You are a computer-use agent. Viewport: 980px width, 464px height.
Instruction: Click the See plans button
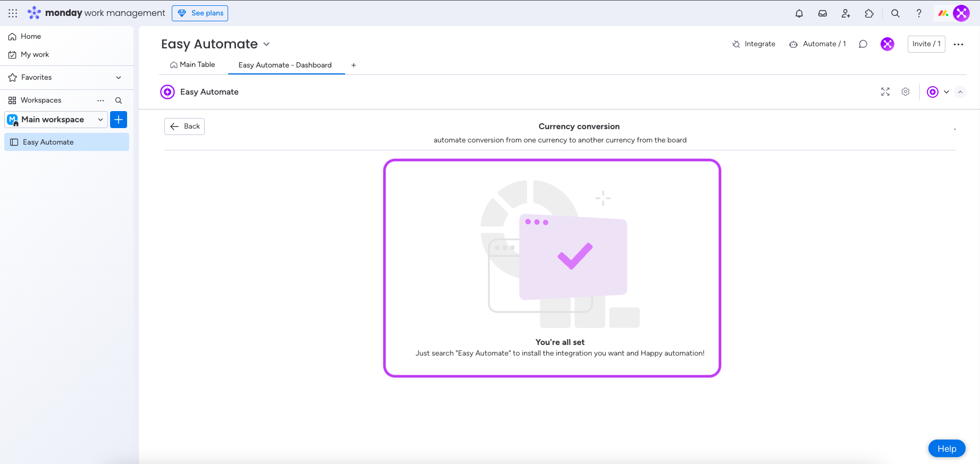(200, 13)
